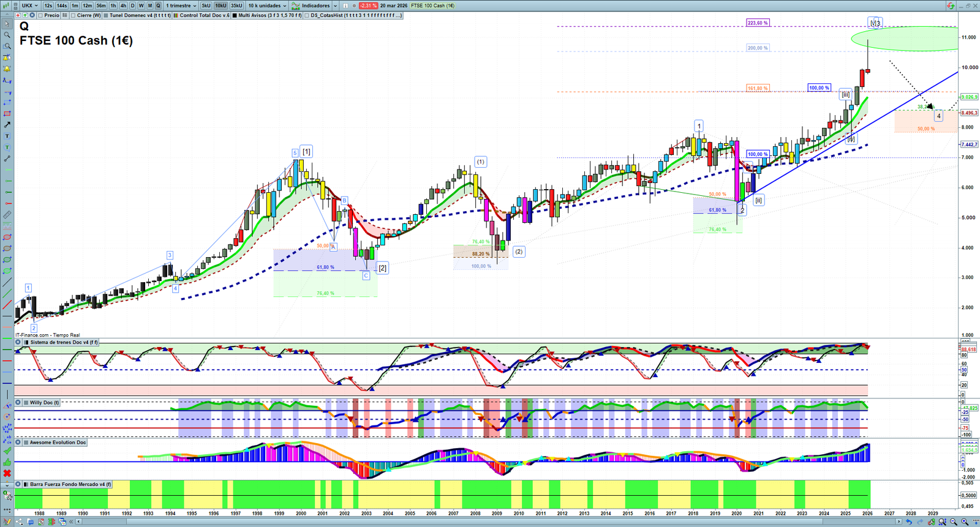
Task: Select the blue rectangle drawing tool
Action: click(x=7, y=102)
